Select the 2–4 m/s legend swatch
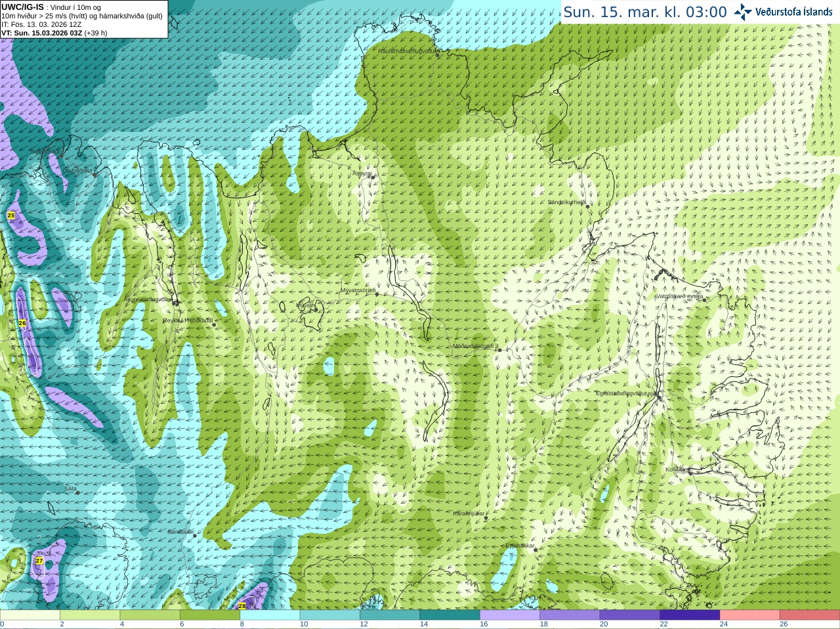This screenshot has width=840, height=629. (90, 615)
